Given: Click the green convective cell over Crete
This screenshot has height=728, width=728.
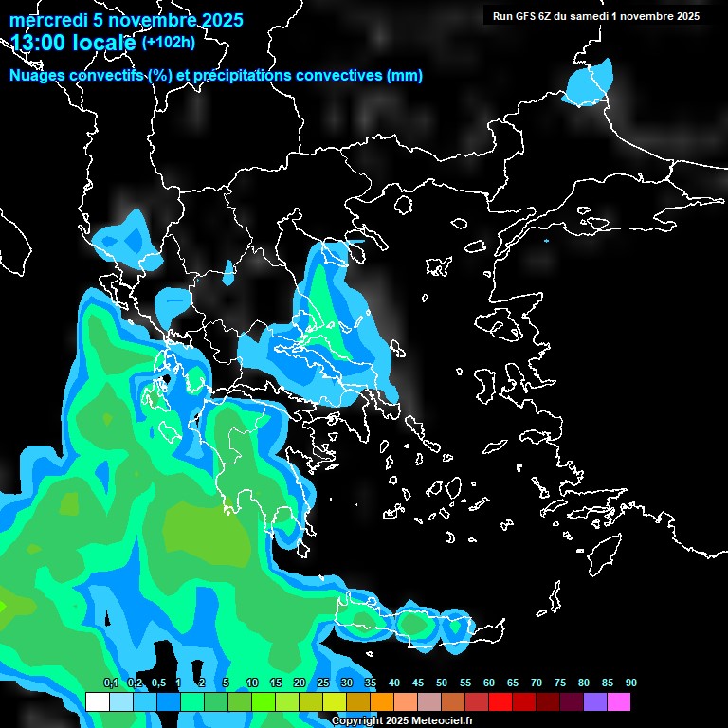Looking at the screenshot, I should point(413,625).
